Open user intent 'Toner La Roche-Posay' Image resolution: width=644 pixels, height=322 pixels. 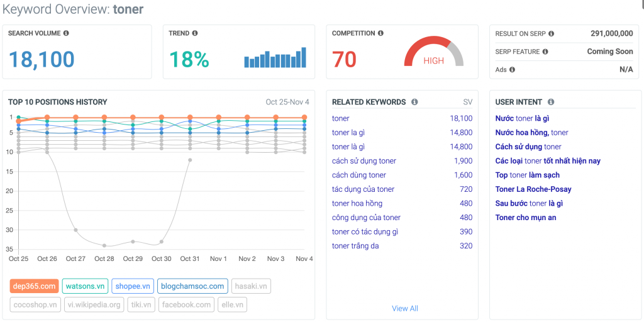tap(533, 189)
